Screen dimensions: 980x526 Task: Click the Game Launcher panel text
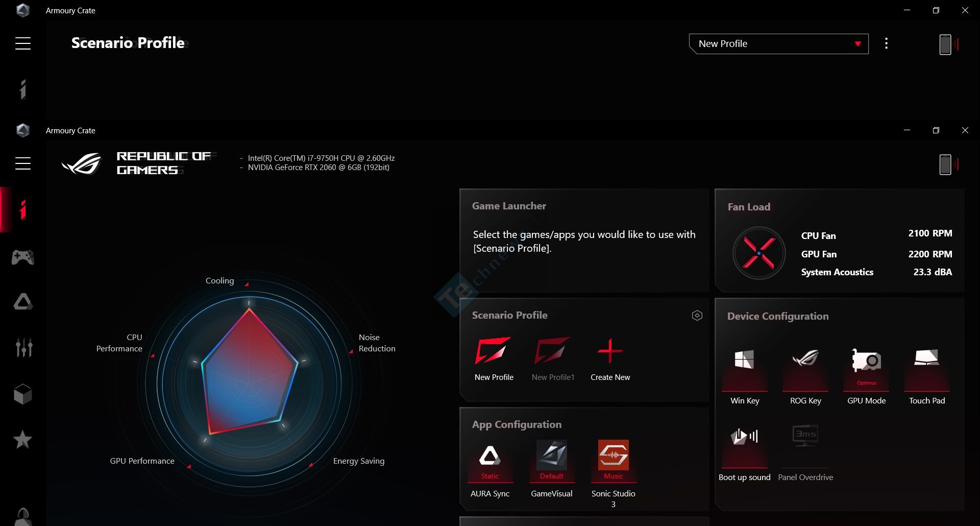click(x=584, y=242)
